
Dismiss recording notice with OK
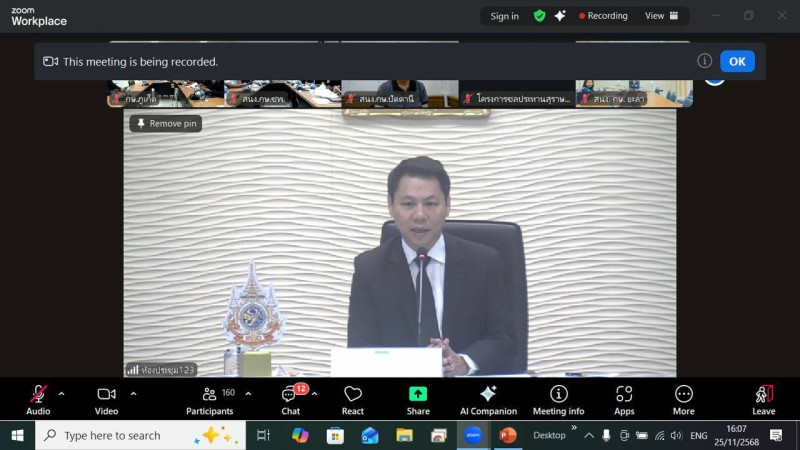[x=737, y=61]
